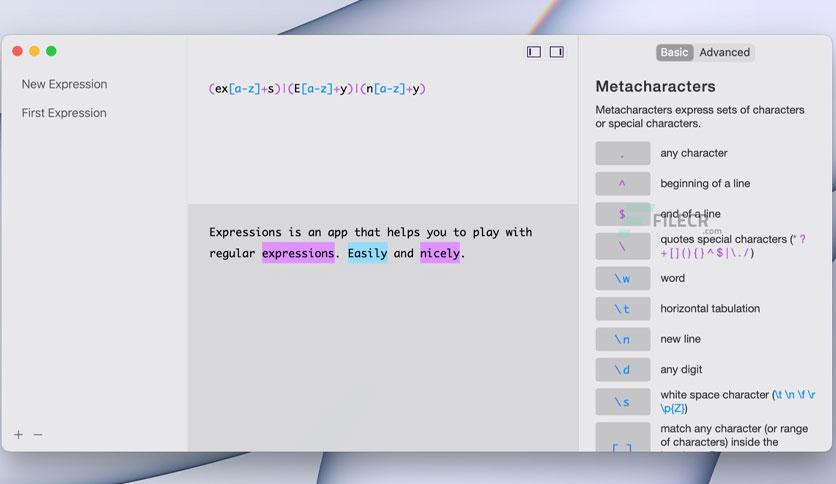Insert the \t horizontal tabulation metacharacter
This screenshot has height=484, width=836.
click(x=623, y=309)
